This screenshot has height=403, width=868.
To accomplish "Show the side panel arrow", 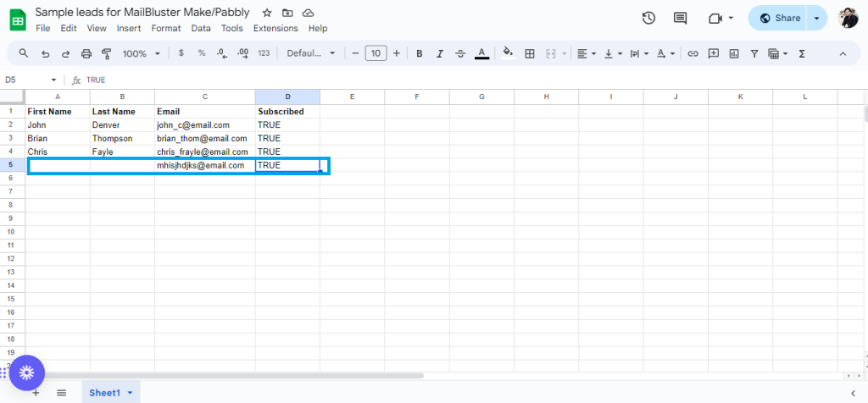I will coord(853,393).
